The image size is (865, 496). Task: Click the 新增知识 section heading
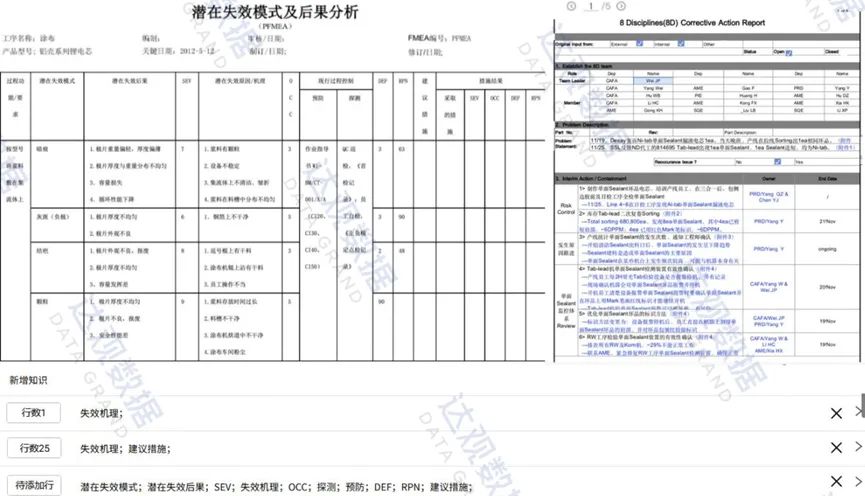tap(28, 380)
